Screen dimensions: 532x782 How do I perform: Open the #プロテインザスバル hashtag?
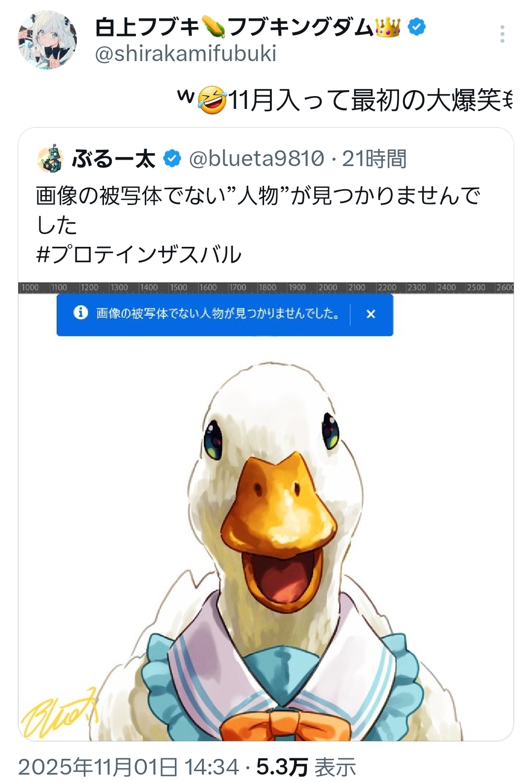coord(139,254)
